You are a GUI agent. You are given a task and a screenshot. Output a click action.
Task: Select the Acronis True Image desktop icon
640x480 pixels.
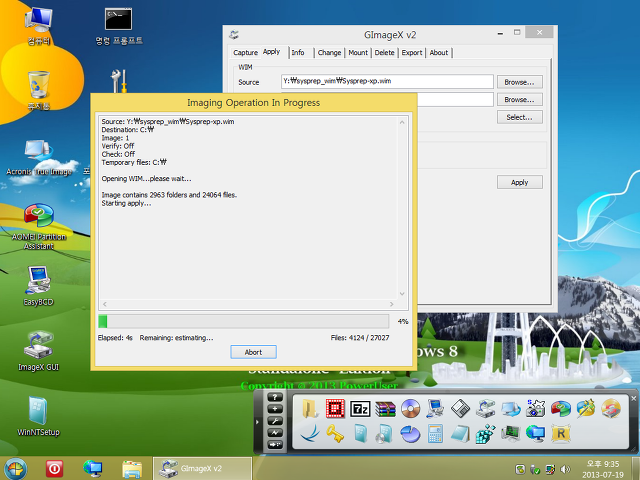[38, 158]
